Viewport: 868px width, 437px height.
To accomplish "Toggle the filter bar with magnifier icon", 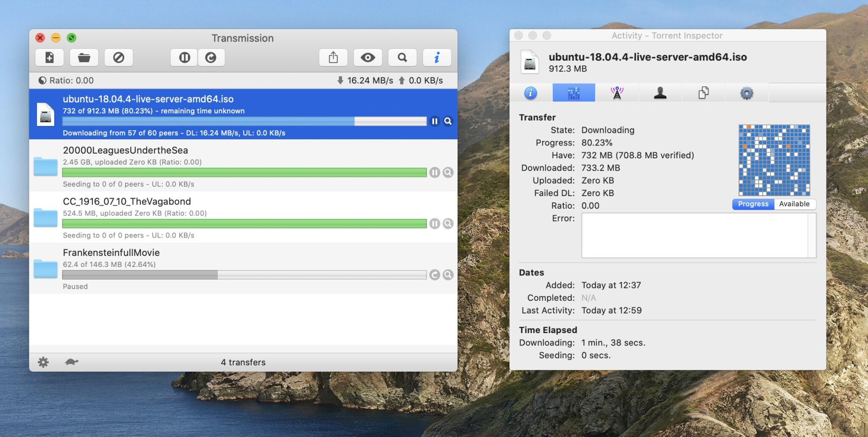I will pos(402,57).
